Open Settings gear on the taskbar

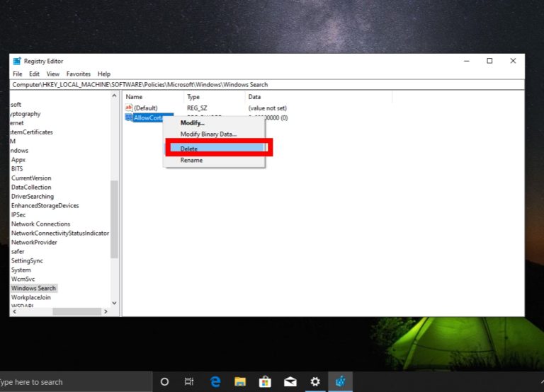[x=315, y=381]
